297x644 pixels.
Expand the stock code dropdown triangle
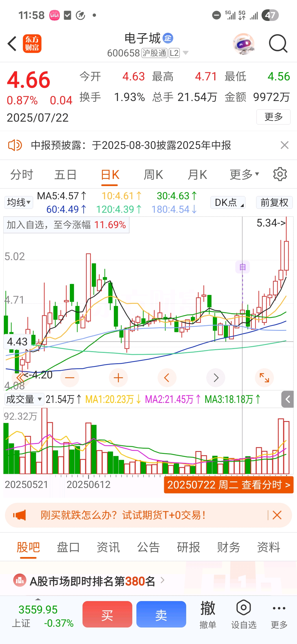(x=186, y=53)
